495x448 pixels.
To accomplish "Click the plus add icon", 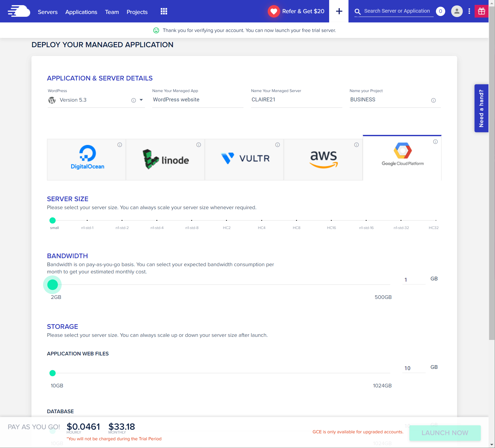I will [339, 11].
